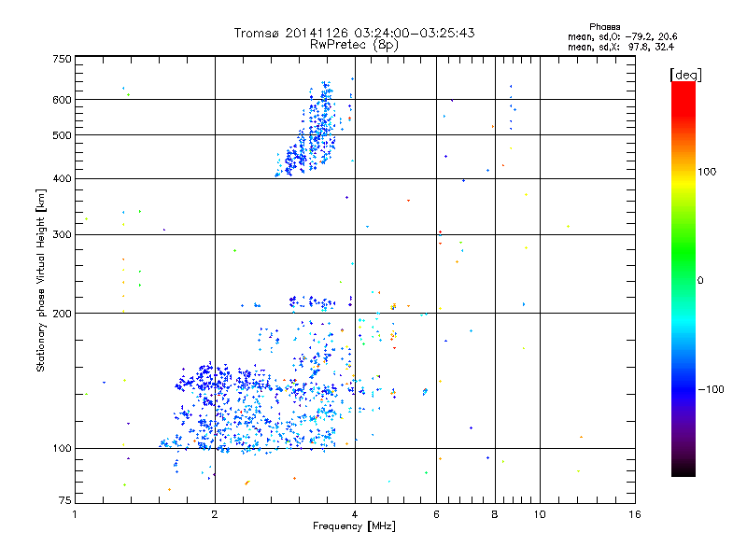
Task: Click the 'Frequency [MHz]' axis label
Action: click(354, 526)
